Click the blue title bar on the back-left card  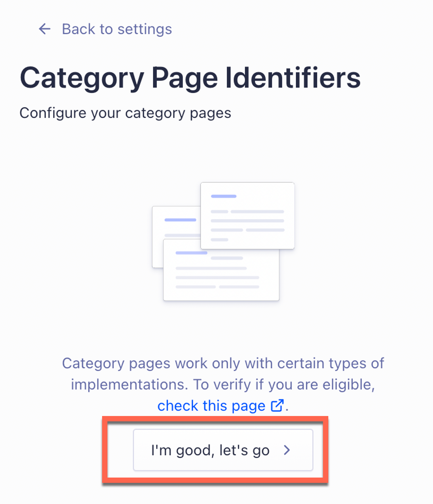[180, 220]
